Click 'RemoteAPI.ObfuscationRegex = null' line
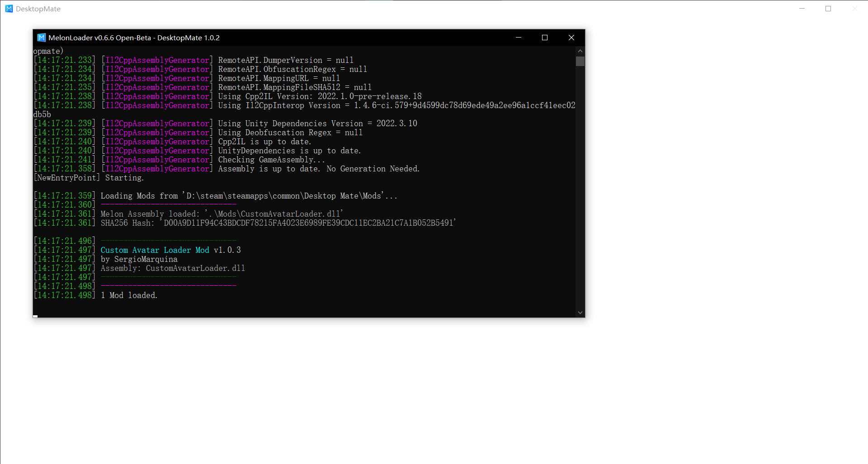This screenshot has height=464, width=868. pos(292,69)
